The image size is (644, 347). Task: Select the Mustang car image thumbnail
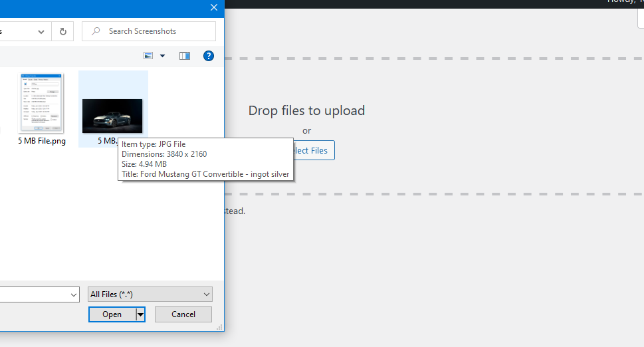pyautogui.click(x=112, y=116)
